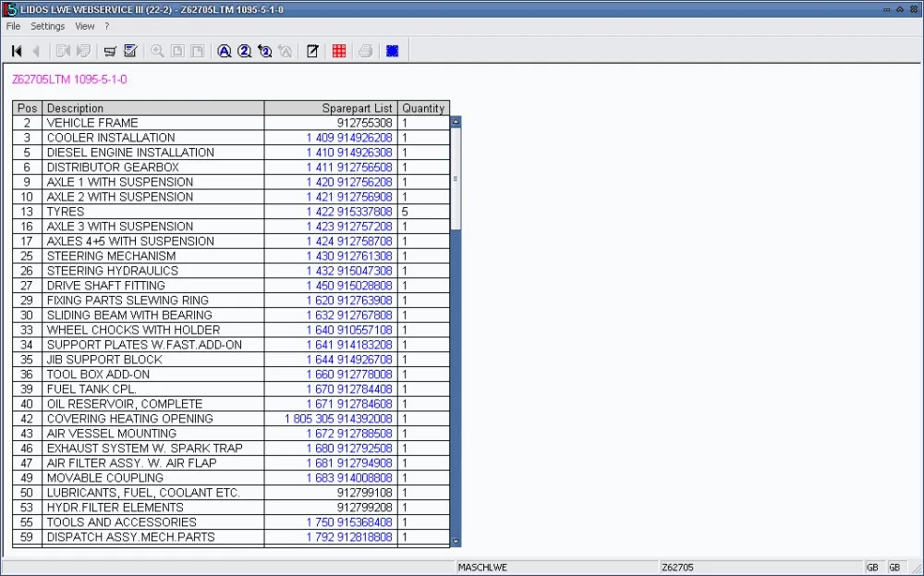
Task: Open sparepart list 1 422 915337808 for tyres
Action: (x=349, y=212)
